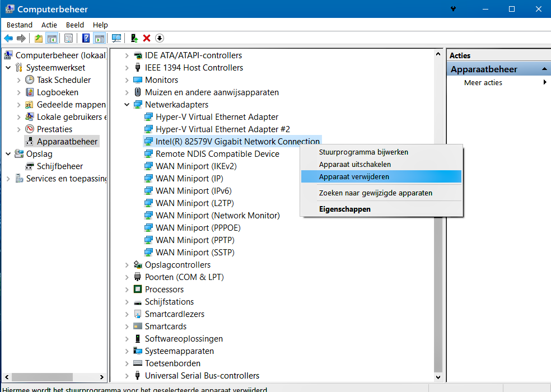The height and width of the screenshot is (392, 551).
Task: Collapse the Opslag tree node
Action: [x=8, y=153]
